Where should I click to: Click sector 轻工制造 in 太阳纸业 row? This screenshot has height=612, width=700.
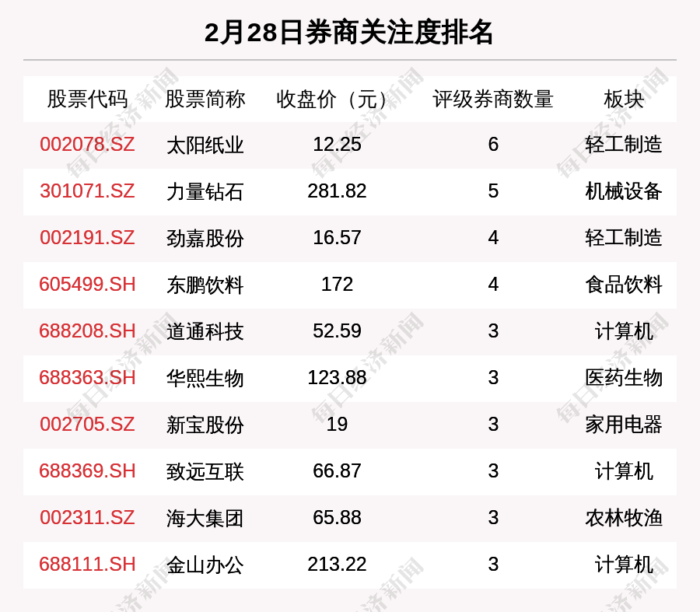(624, 145)
